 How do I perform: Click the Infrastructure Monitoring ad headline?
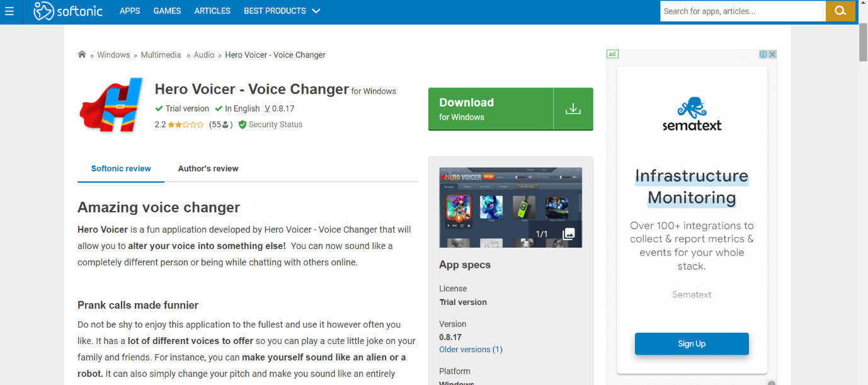692,187
